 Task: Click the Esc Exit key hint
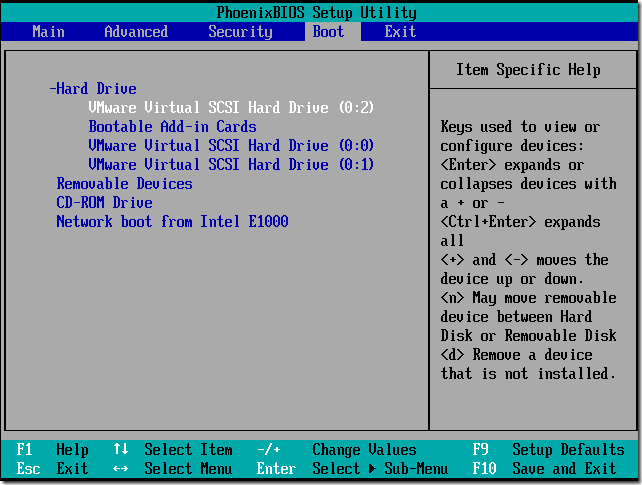coord(52,468)
